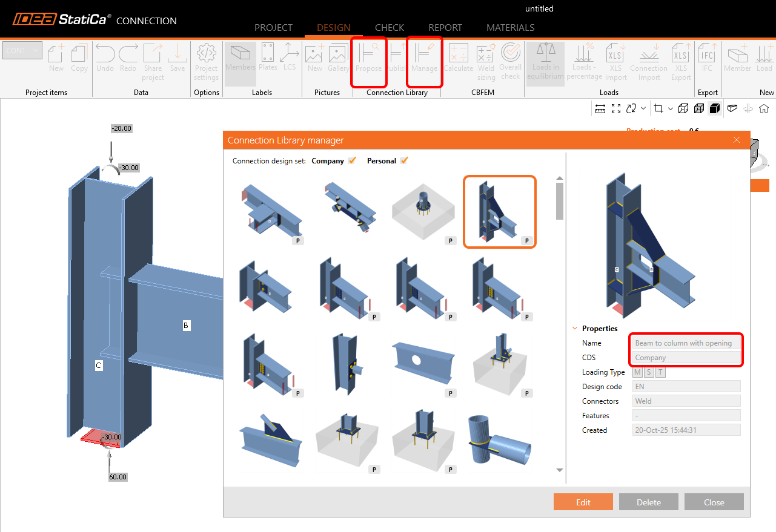Click the Gallery pictures icon
This screenshot has width=776, height=532.
click(338, 59)
